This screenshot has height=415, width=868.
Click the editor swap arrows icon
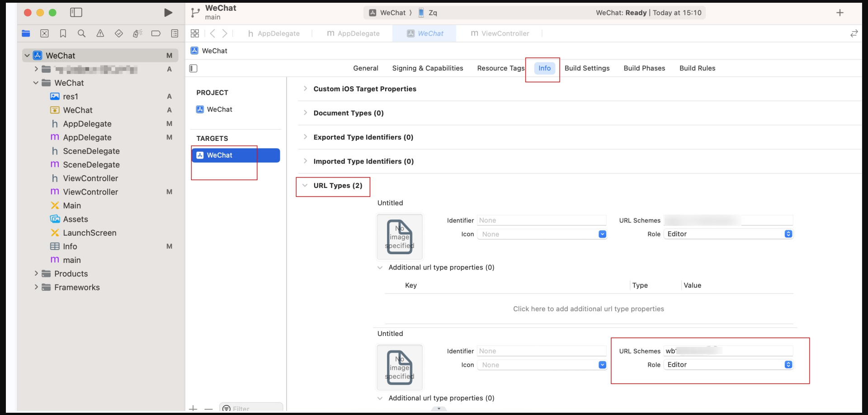pyautogui.click(x=854, y=33)
